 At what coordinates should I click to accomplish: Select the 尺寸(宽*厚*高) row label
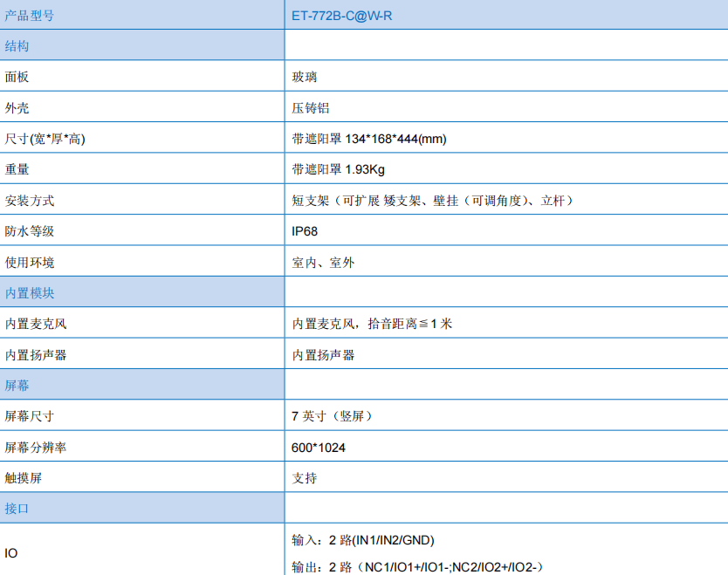tap(45, 139)
